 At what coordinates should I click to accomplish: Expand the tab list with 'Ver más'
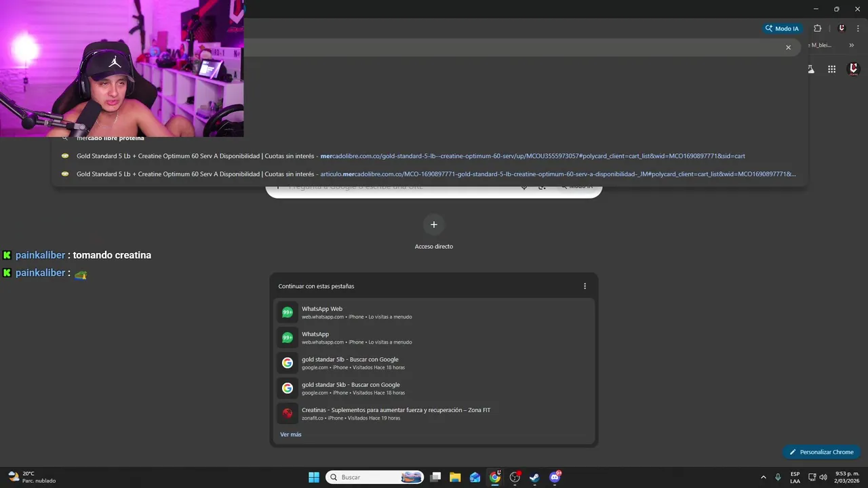click(291, 434)
